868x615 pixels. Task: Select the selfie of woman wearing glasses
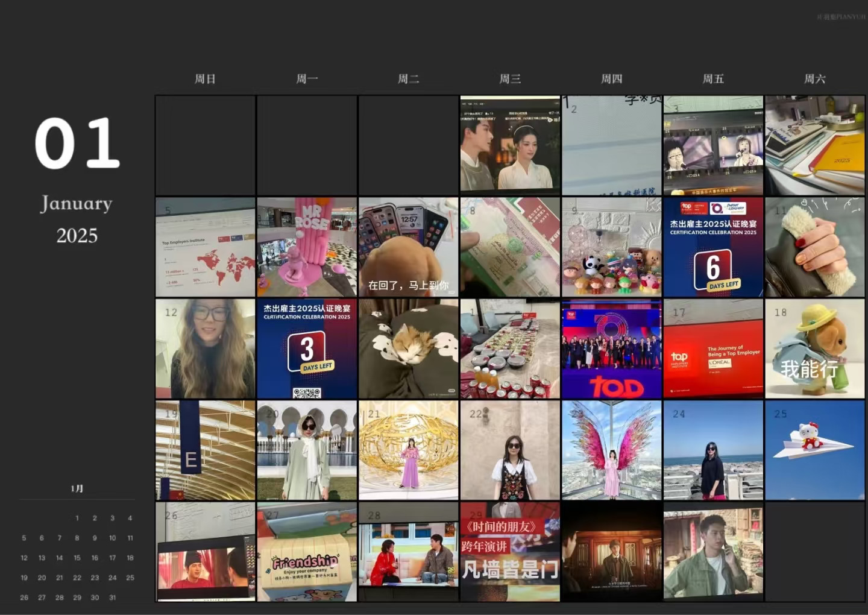(205, 348)
